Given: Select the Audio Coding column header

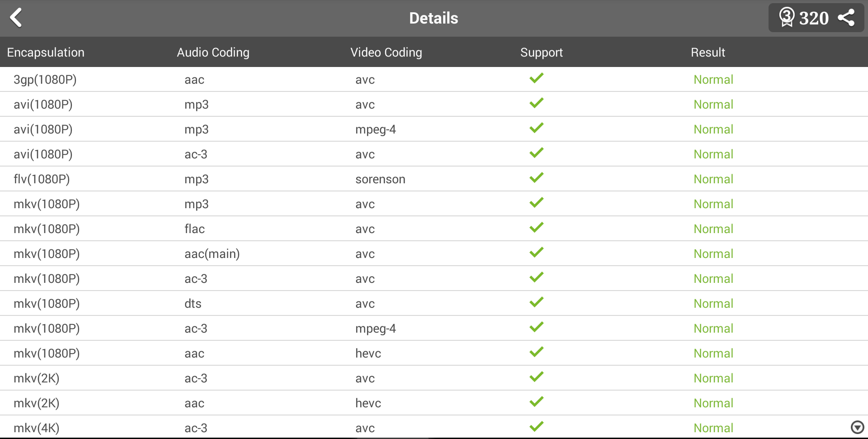Looking at the screenshot, I should point(213,52).
